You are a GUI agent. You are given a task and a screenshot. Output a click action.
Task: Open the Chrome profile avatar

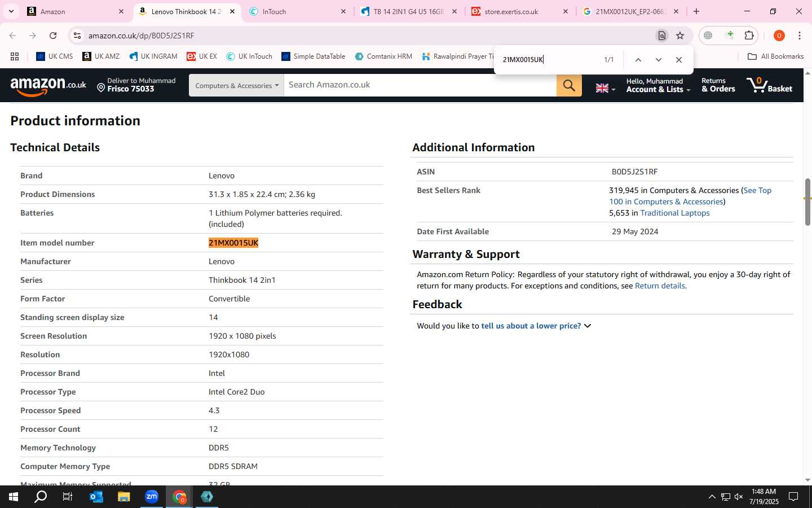779,36
